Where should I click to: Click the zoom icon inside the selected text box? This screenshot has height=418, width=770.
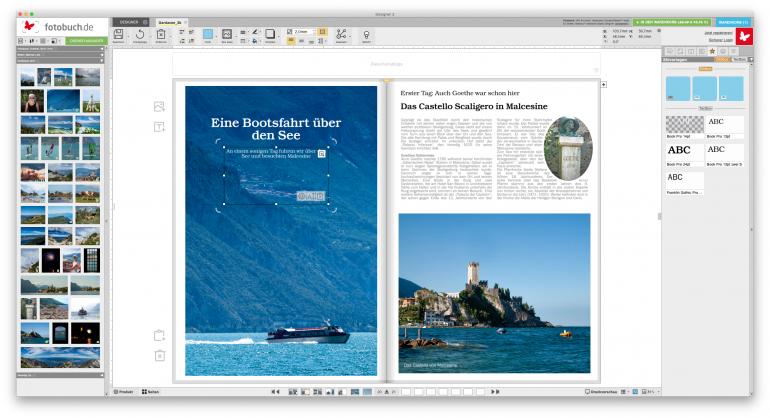[x=322, y=154]
